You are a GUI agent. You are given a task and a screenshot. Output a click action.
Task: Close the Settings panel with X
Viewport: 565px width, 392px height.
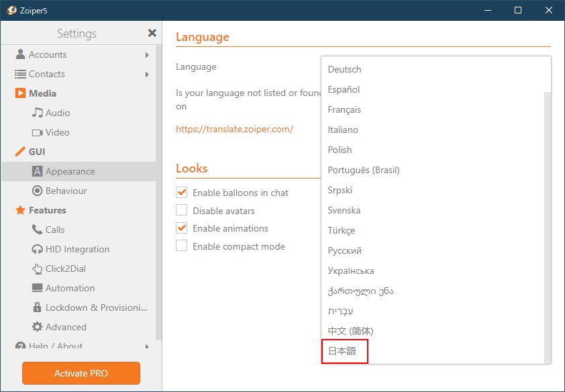coord(152,33)
